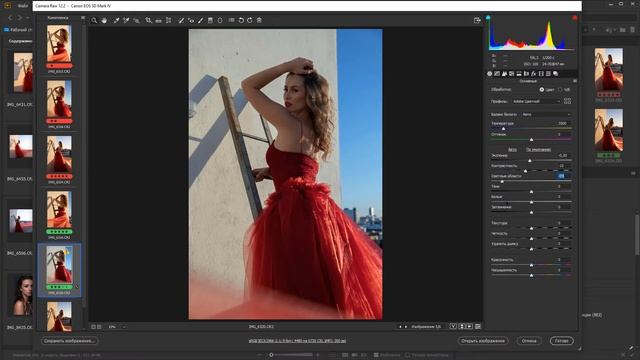This screenshot has height=360, width=640.
Task: Open the Lens Corrections panel tab icon
Action: (x=526, y=74)
